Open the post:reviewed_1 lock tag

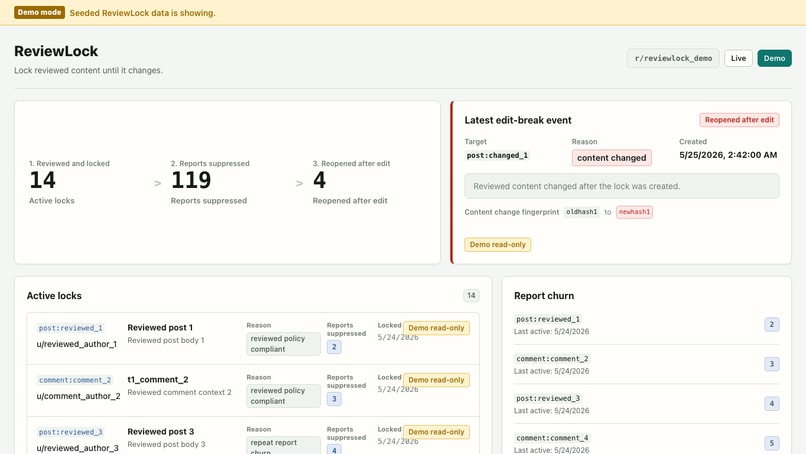point(70,328)
